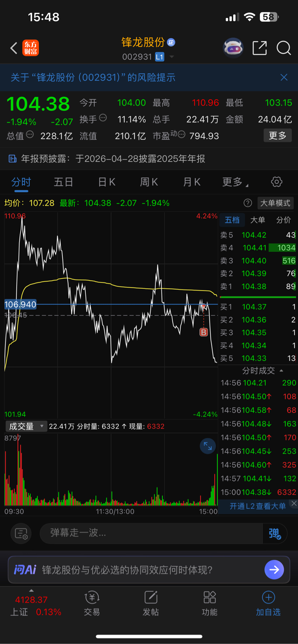Tap the volume bar chart area

click(111, 470)
